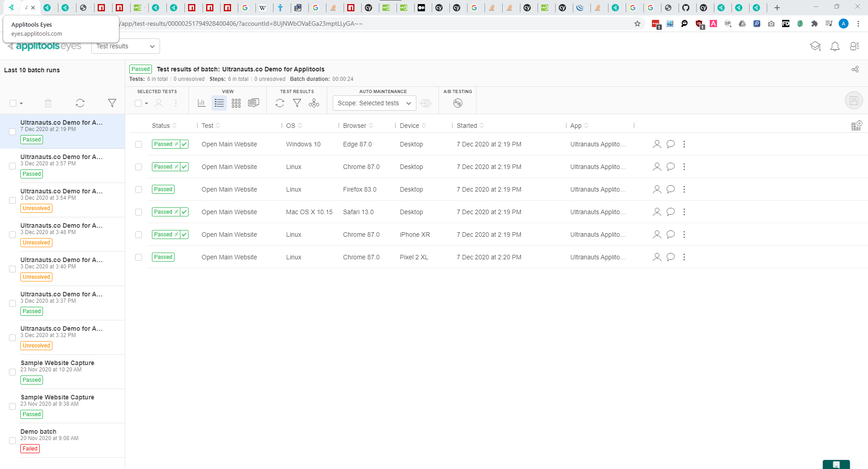Click the group-by icon in Test Results
The height and width of the screenshot is (469, 868).
click(314, 103)
